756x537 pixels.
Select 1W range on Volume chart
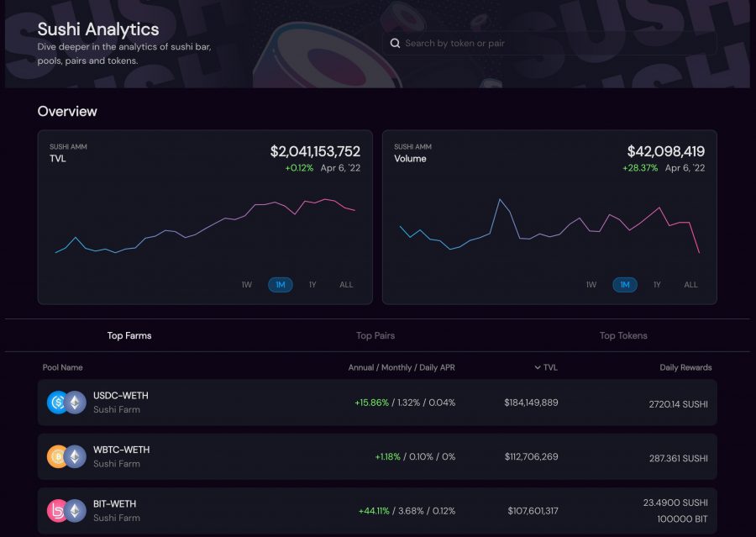point(591,285)
